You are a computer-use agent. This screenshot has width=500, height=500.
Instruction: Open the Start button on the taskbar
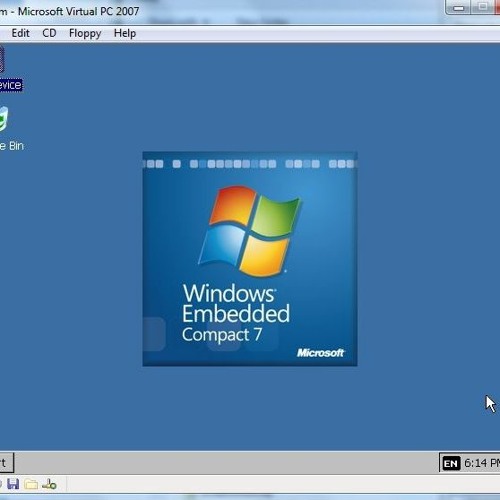[x=6, y=462]
